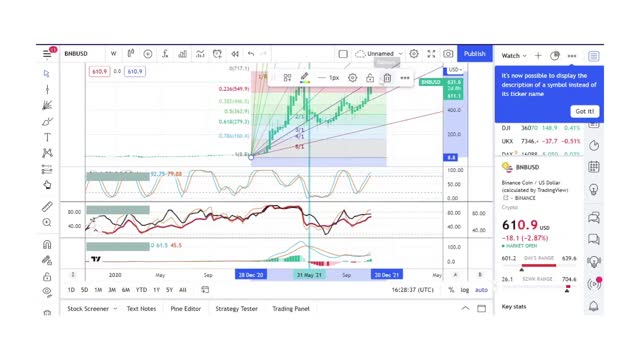This screenshot has width=640, height=360.
Task: Dismiss the tip with Got it!
Action: [584, 111]
